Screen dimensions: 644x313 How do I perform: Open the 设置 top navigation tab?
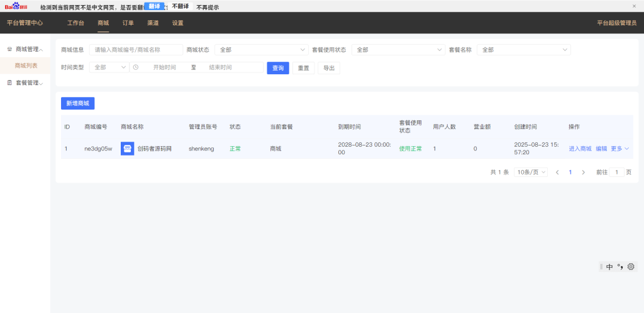[178, 23]
